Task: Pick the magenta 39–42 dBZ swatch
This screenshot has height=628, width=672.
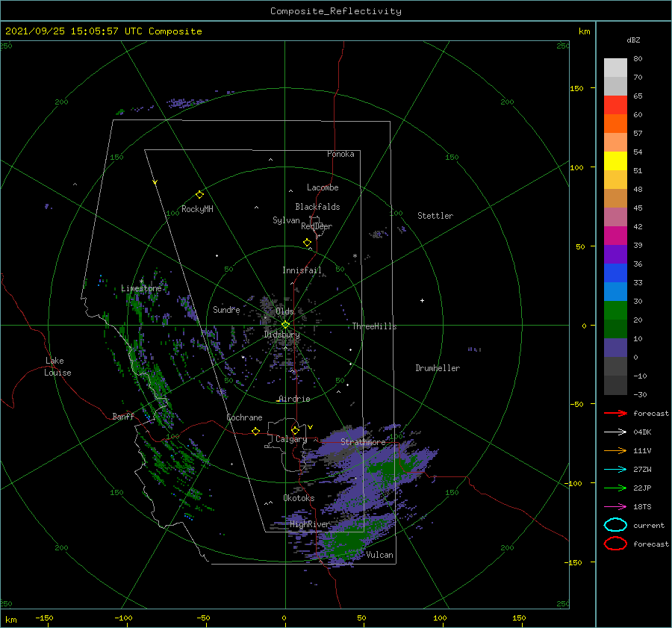Action: [615, 235]
